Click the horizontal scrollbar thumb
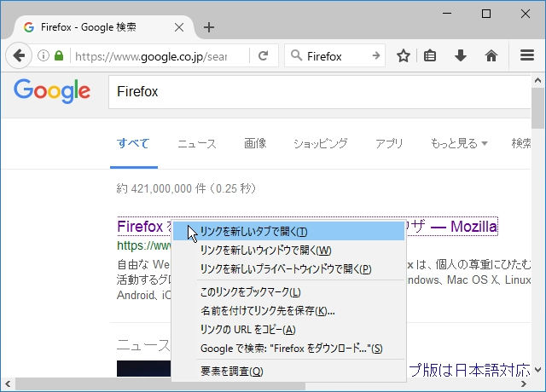Screen dimensions: 546x392 tap(160, 386)
